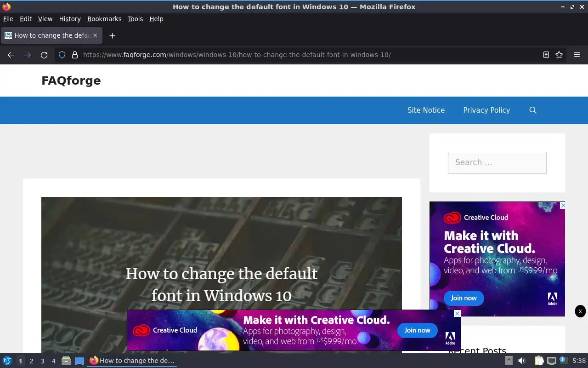This screenshot has height=368, width=588.
Task: Open the Site Notice link
Action: [x=426, y=110]
